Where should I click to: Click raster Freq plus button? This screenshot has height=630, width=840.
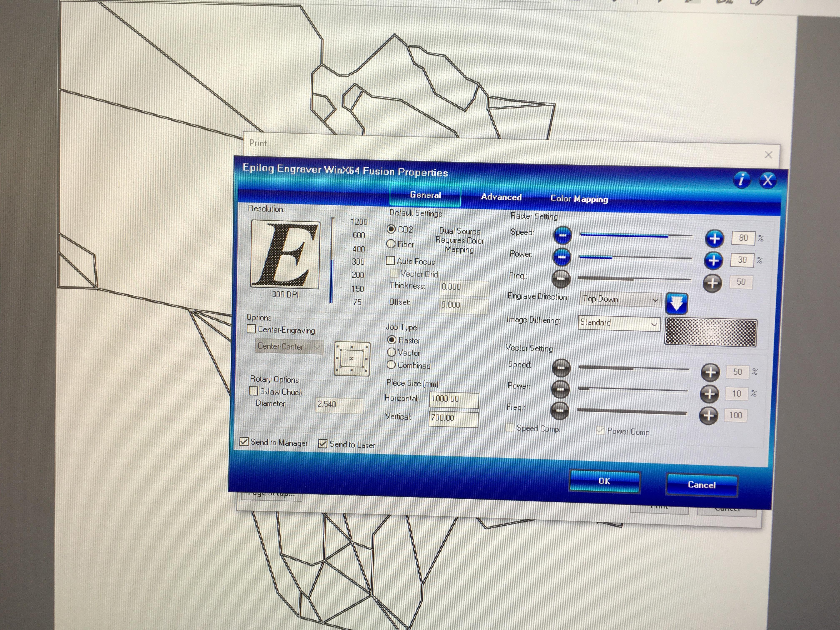pyautogui.click(x=712, y=283)
